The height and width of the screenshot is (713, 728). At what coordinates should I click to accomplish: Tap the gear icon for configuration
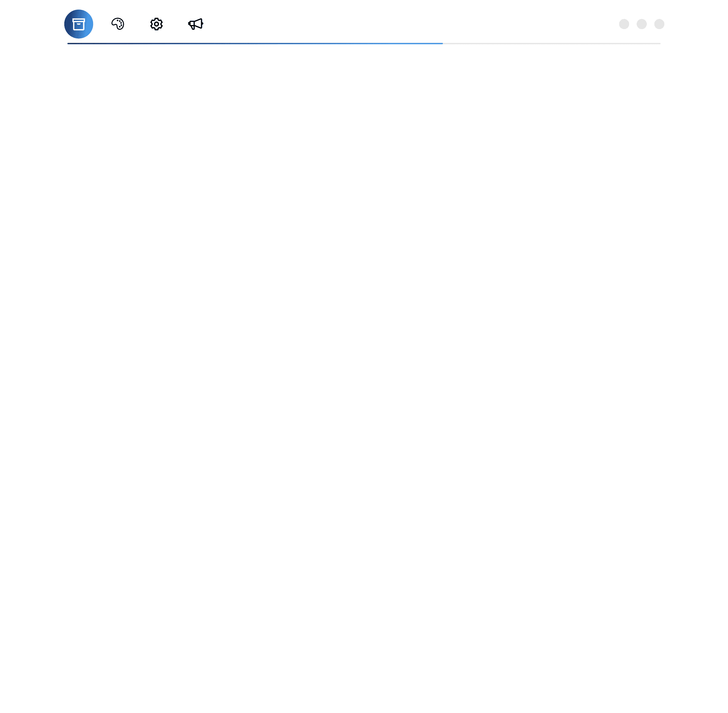157,24
